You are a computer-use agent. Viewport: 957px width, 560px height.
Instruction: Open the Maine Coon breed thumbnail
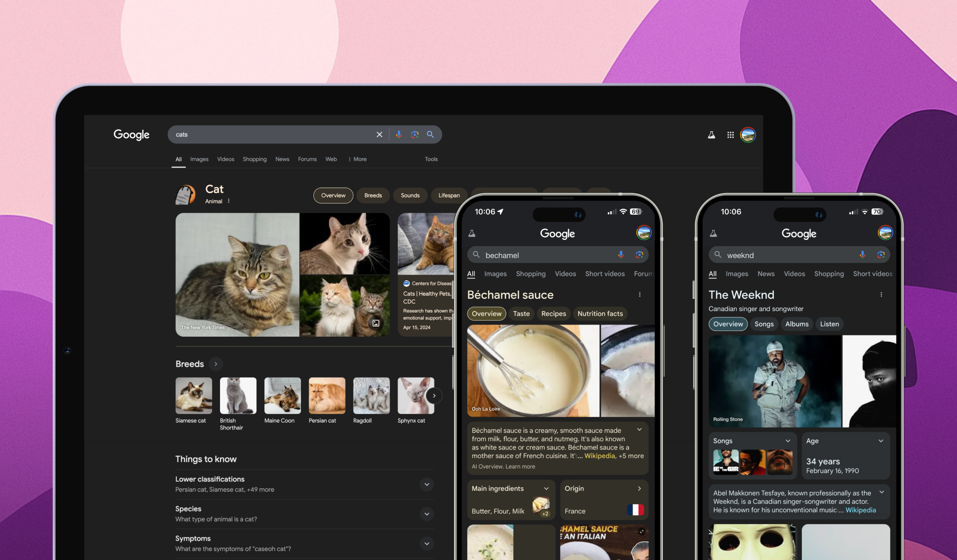point(283,396)
